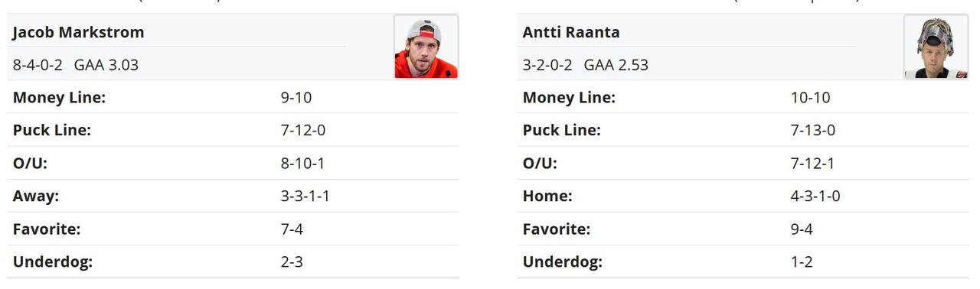Click Raanta's Money Line 10-10 value
Image resolution: width=980 pixels, height=289 pixels.
point(810,98)
